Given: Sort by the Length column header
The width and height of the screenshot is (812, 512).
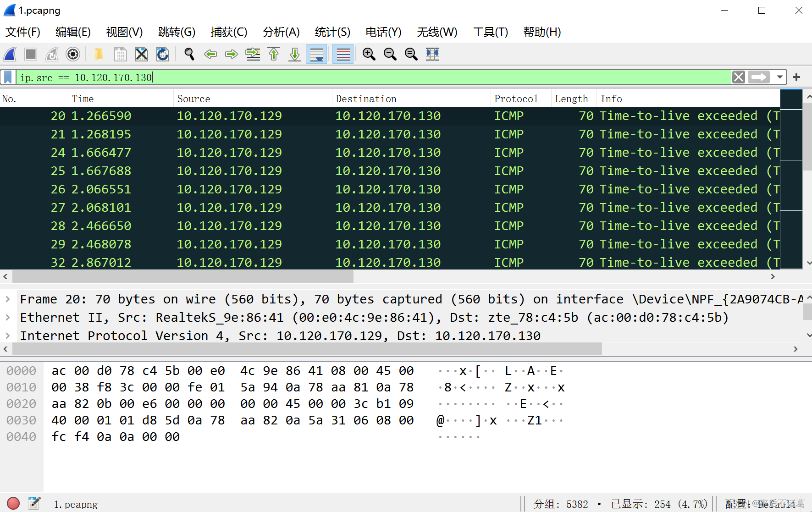Looking at the screenshot, I should [574, 99].
